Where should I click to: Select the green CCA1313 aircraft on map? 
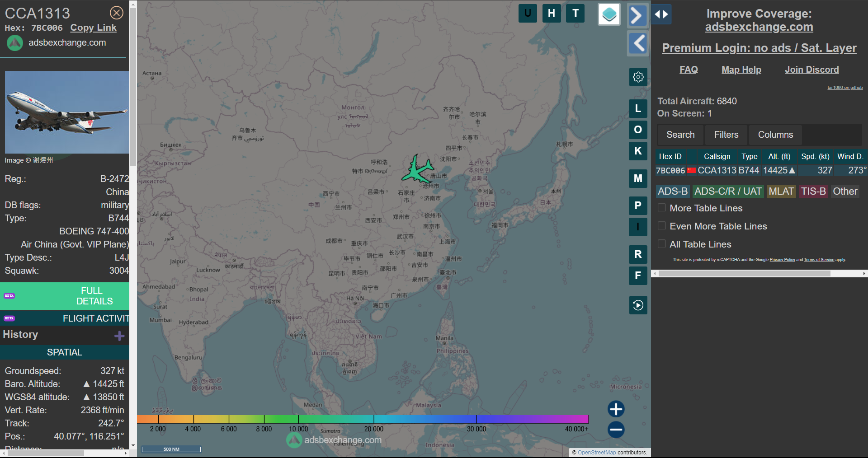418,169
